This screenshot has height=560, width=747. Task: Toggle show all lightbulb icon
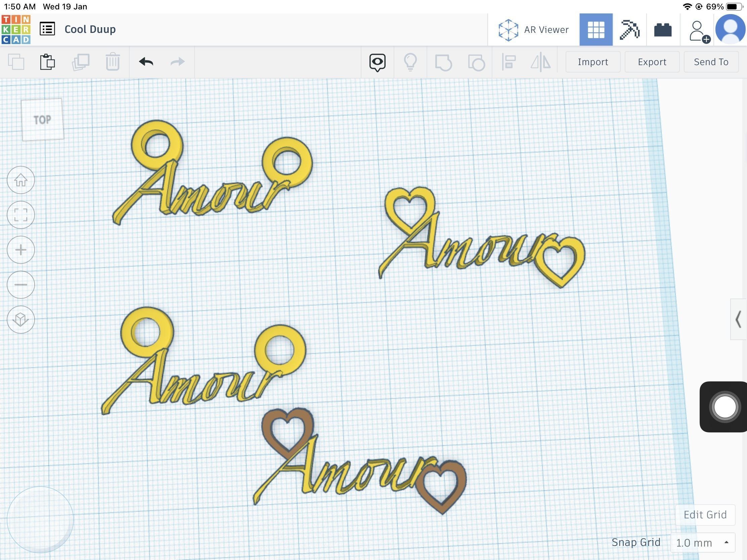410,62
